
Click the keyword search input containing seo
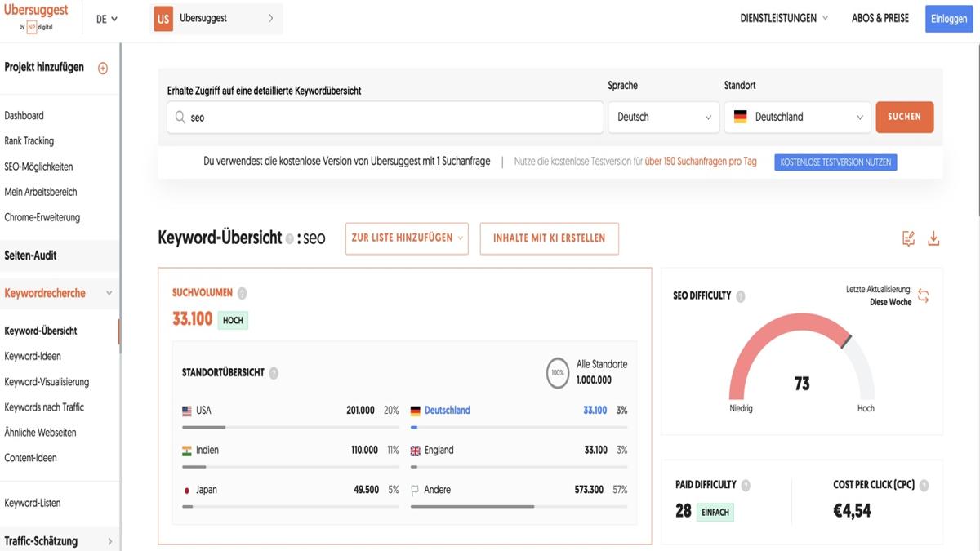tap(385, 118)
